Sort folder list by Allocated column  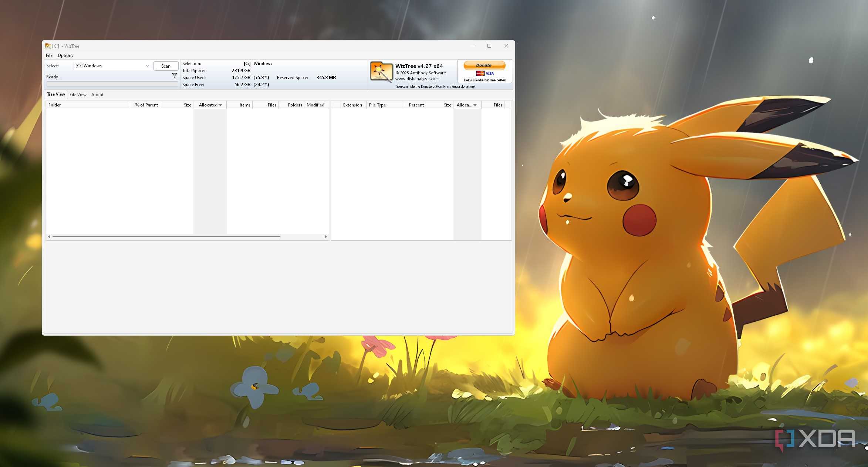coord(210,105)
